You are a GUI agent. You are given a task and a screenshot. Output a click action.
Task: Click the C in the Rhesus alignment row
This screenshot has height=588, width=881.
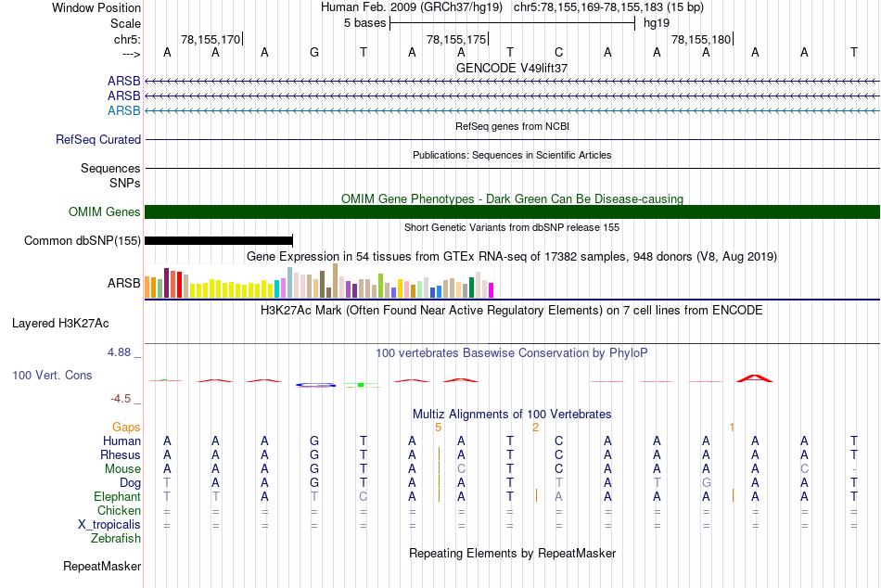click(x=558, y=454)
